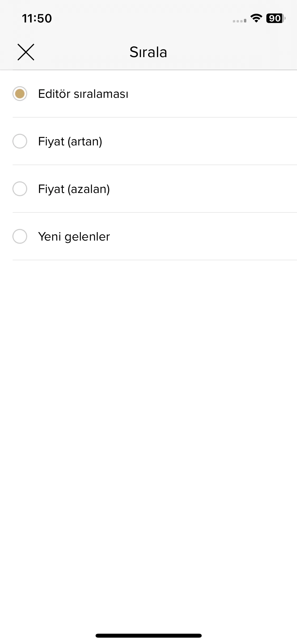297x644 pixels.
Task: Tap the Yeni gelenler label text
Action: 74,237
